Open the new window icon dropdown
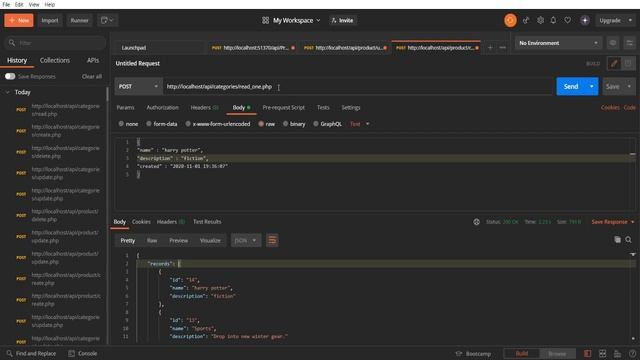Screen dimensions: 640x360 (107, 20)
